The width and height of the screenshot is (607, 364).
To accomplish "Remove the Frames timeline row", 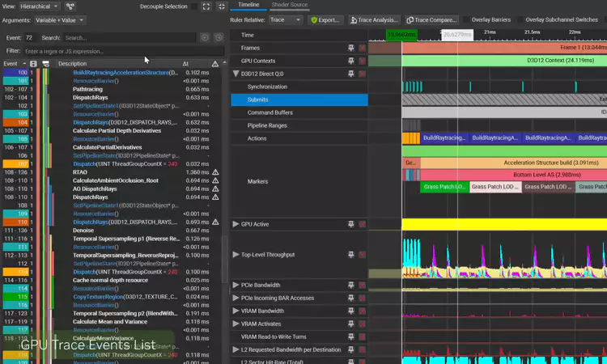I will pyautogui.click(x=362, y=48).
